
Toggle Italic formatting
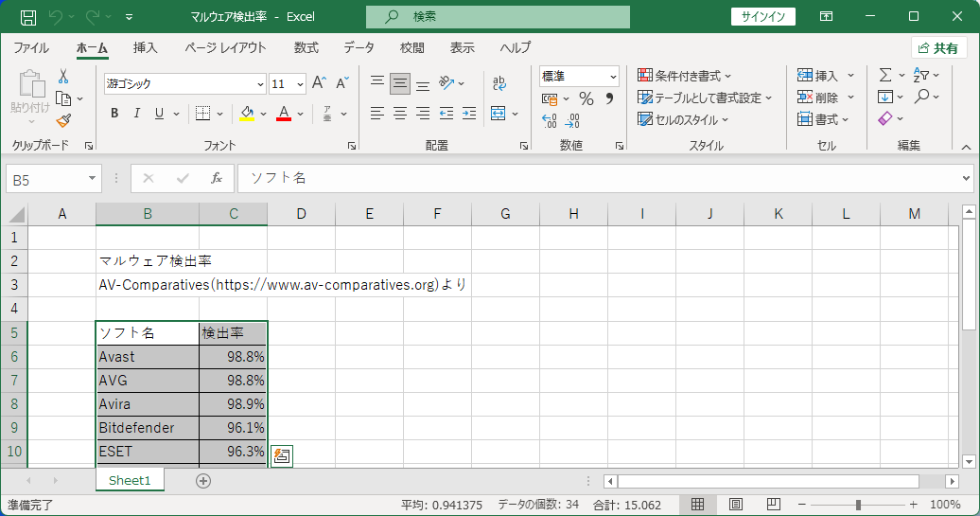coord(137,114)
